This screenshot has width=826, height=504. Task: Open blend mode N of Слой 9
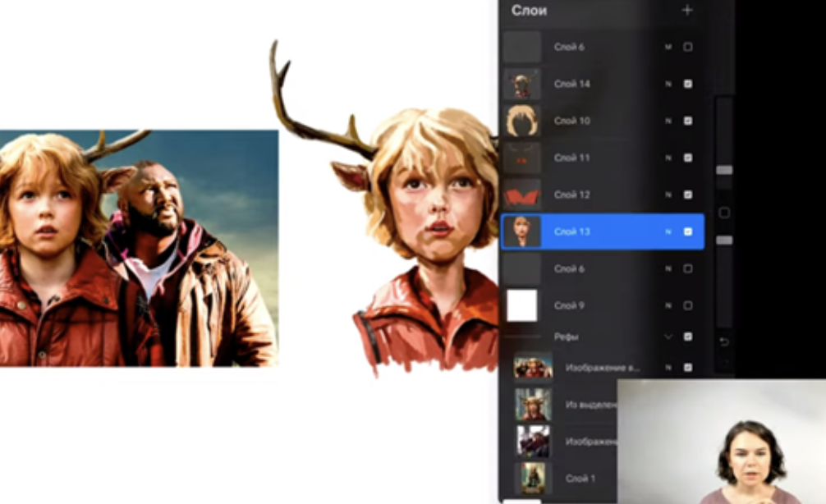point(668,305)
